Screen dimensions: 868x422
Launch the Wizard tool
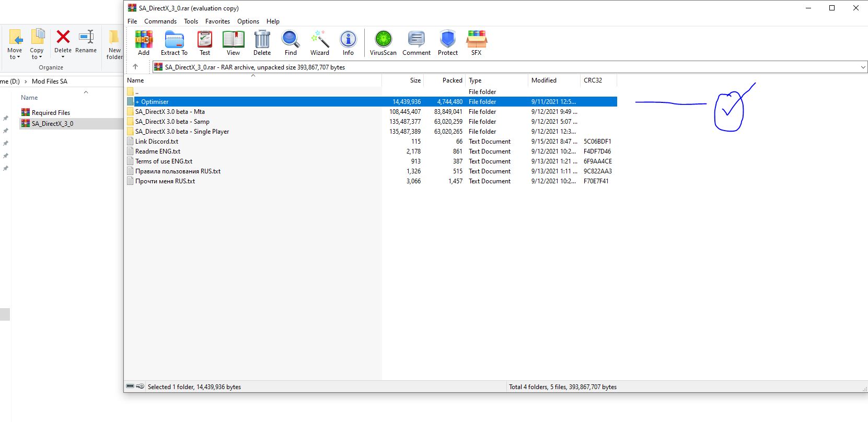click(x=320, y=43)
